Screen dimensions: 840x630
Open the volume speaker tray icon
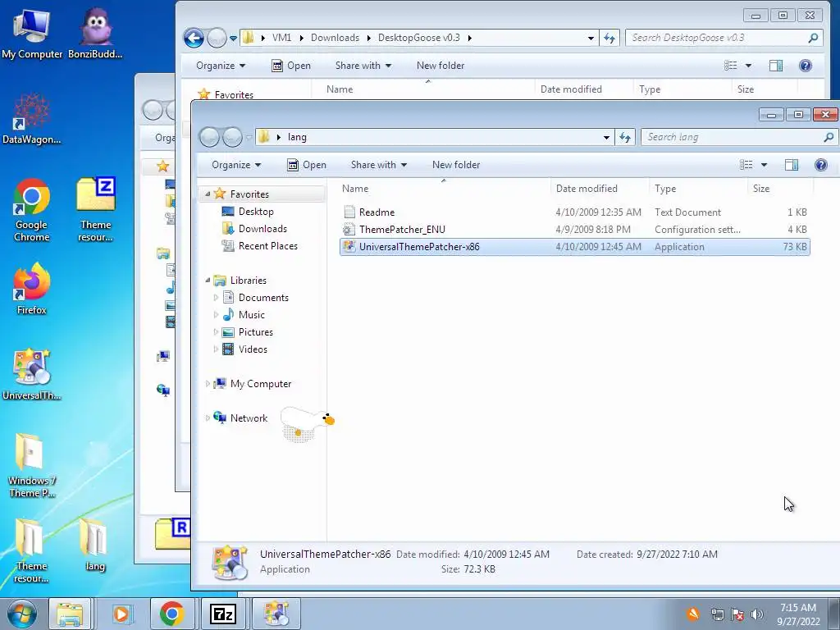[757, 614]
